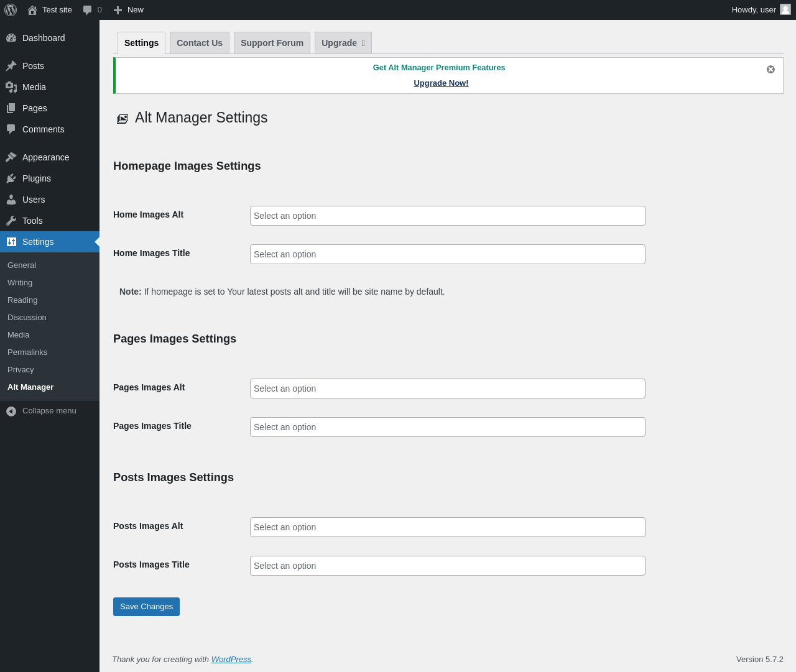Switch to the Upgrade tab
Screen dimensions: 796x672
[343, 43]
